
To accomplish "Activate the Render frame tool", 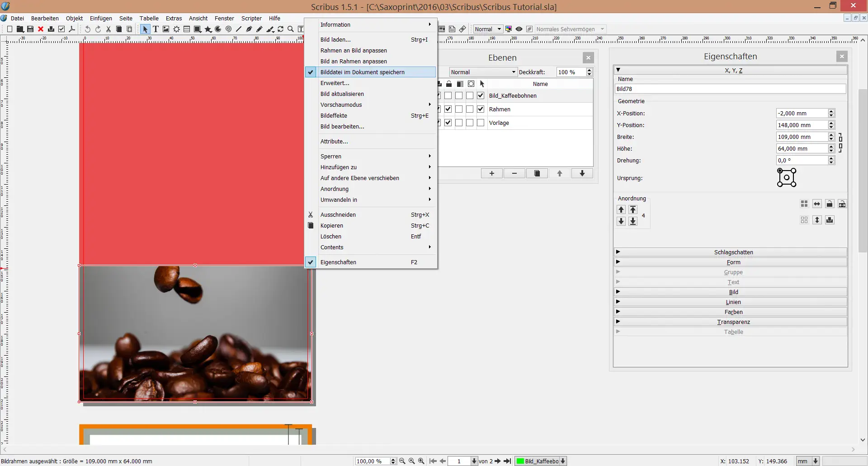I will (x=176, y=29).
